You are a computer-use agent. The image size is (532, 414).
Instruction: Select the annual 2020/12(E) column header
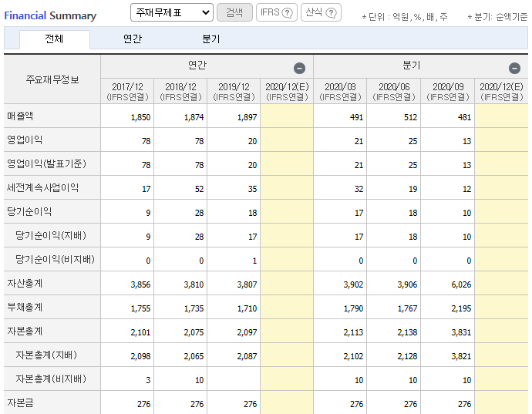[287, 91]
